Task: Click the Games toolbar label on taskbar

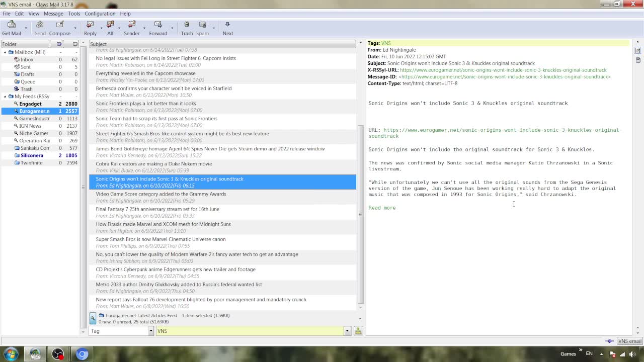Action: point(568,354)
